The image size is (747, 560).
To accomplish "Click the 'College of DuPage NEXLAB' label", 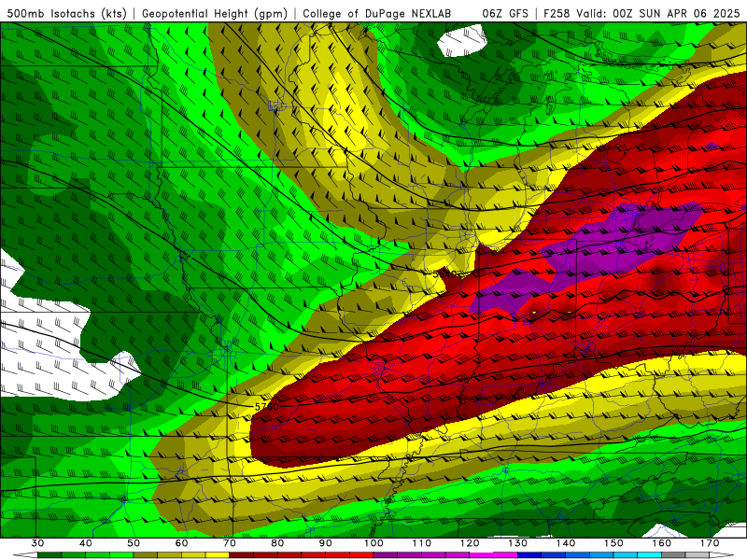I will 377,14.
